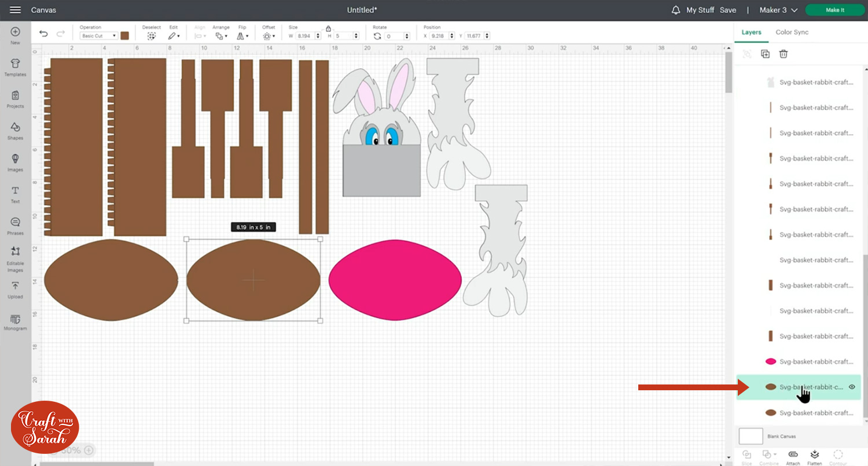868x466 pixels.
Task: Click Save in the top bar
Action: click(x=728, y=10)
